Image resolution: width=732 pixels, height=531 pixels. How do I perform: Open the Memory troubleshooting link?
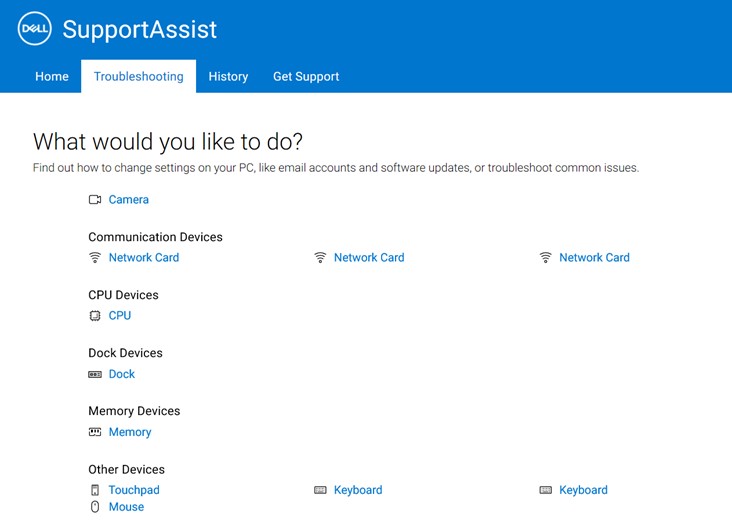click(130, 432)
